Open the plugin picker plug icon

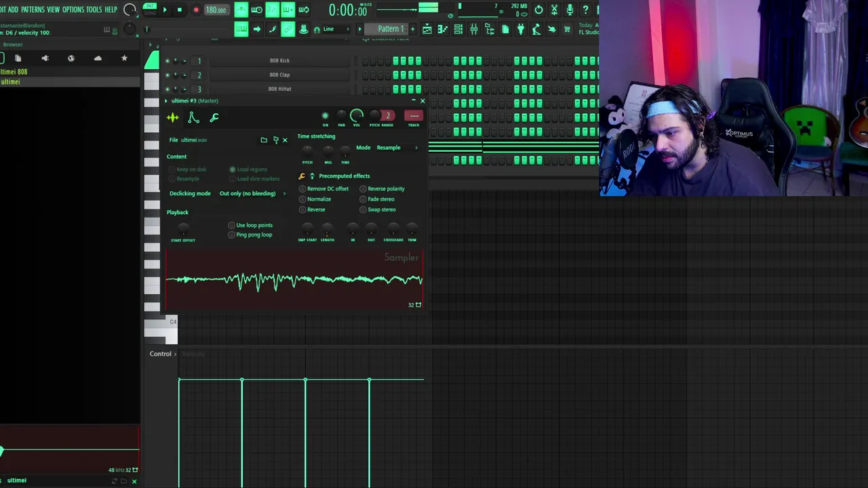click(x=521, y=29)
